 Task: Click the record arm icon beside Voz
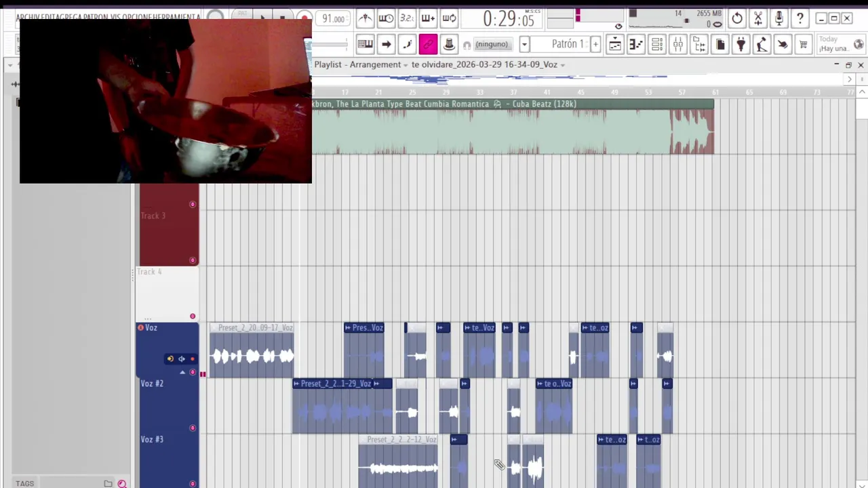(140, 328)
